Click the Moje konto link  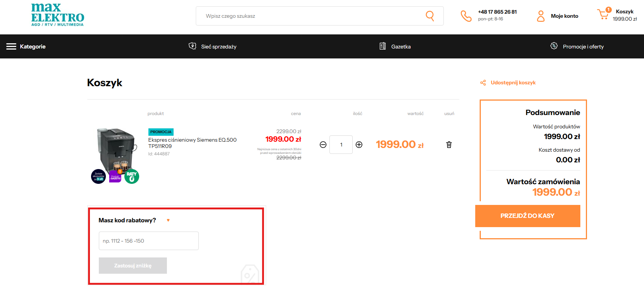[564, 16]
